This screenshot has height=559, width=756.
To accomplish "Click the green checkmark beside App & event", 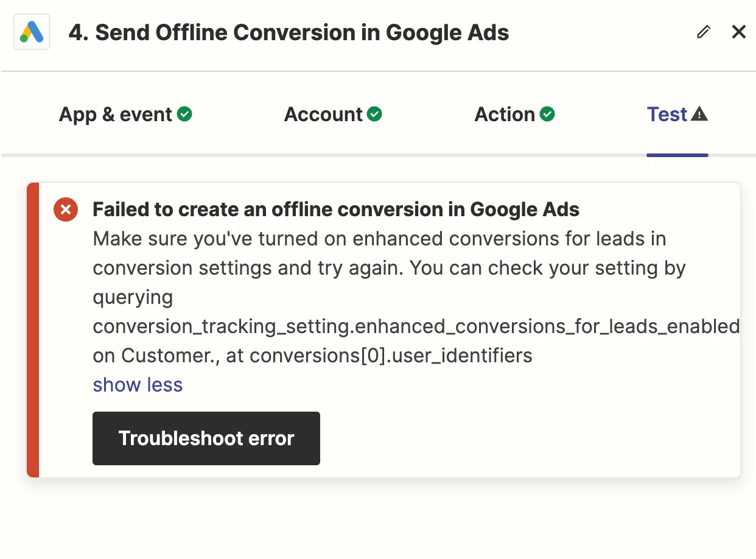I will pyautogui.click(x=184, y=114).
